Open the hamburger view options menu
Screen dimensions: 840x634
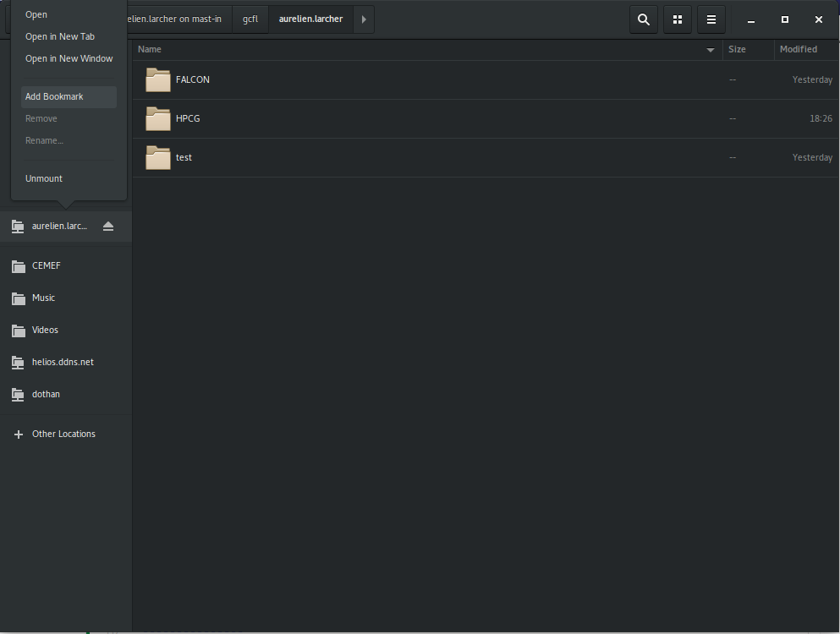[711, 19]
